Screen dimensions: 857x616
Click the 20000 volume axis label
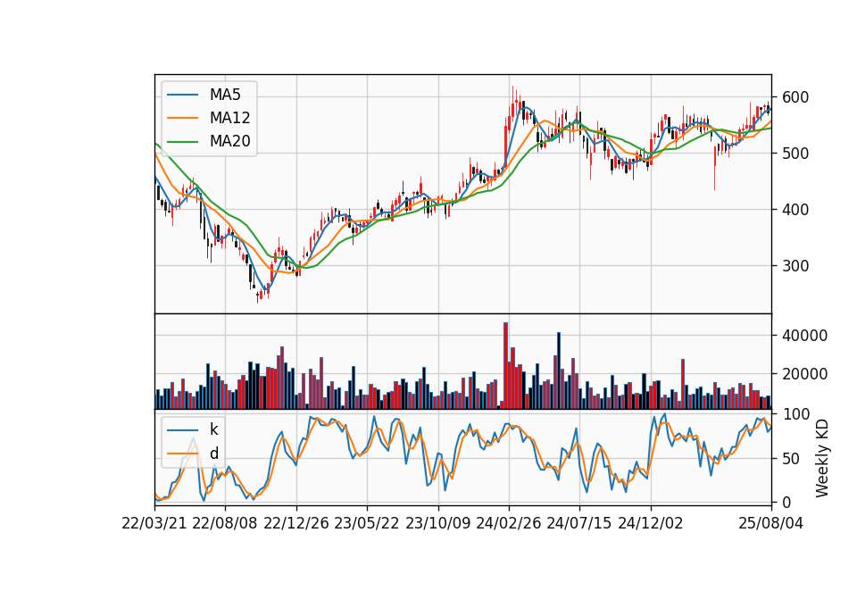pos(804,374)
